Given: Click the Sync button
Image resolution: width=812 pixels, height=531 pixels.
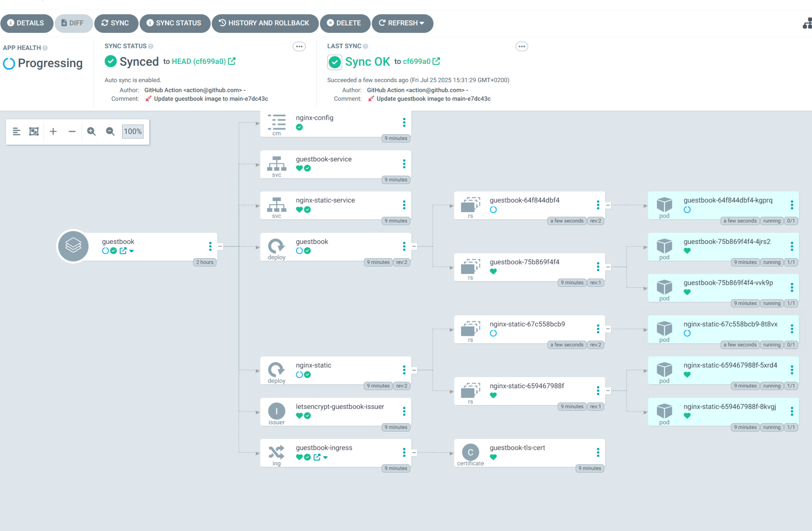Looking at the screenshot, I should [115, 23].
